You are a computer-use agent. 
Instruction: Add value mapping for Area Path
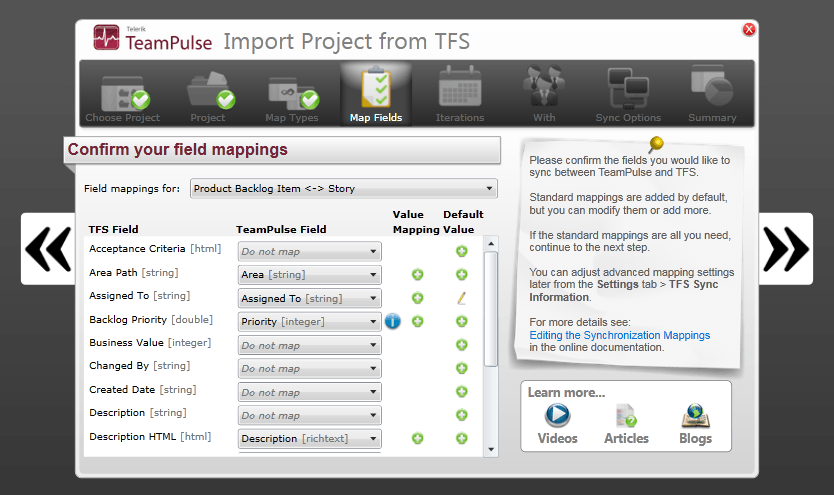(418, 274)
